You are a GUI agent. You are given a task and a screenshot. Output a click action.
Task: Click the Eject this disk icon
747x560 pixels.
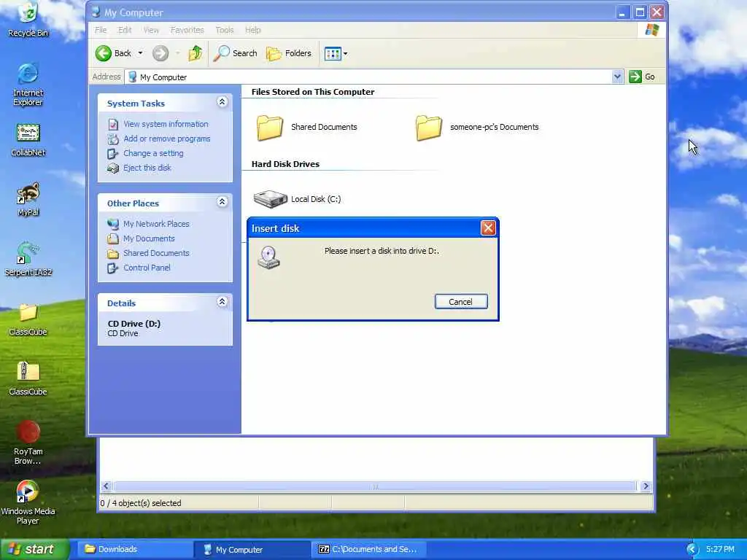[x=113, y=168]
